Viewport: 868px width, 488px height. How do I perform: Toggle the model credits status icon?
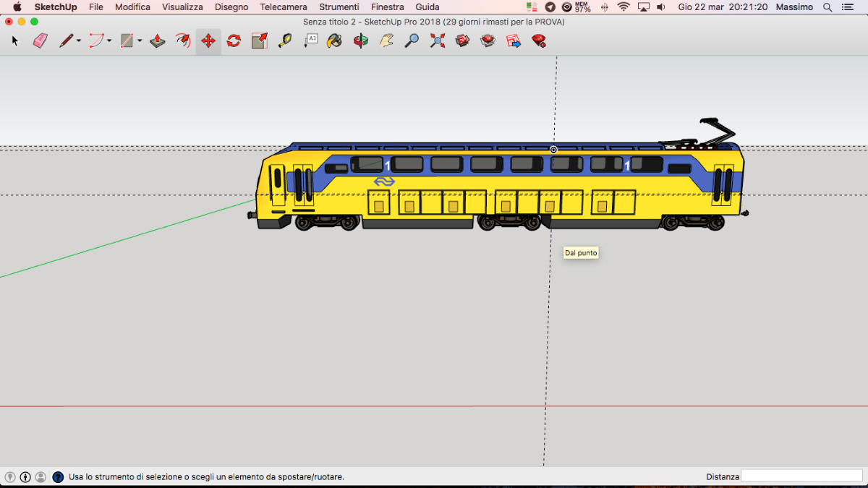25,477
